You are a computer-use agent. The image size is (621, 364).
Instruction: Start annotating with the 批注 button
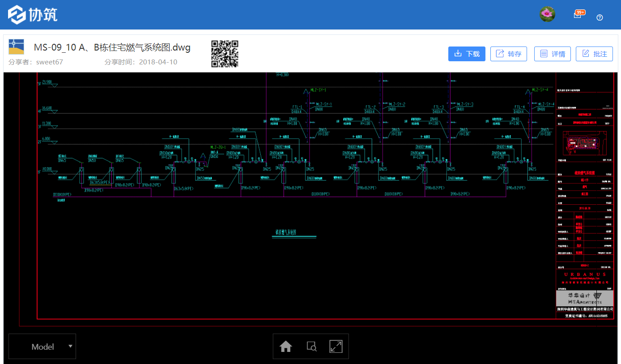point(594,54)
